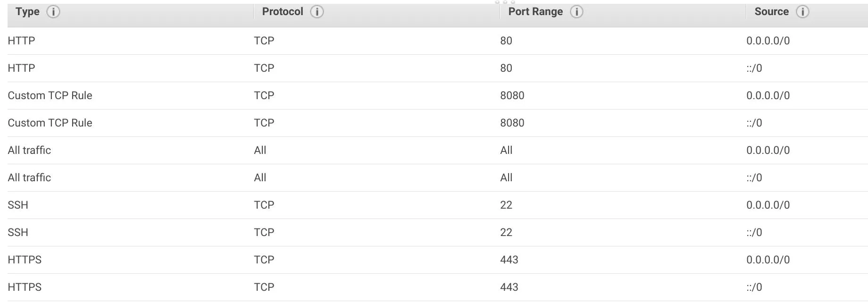Viewport: 868px width, 304px height.
Task: Select the Protocol column header
Action: (x=283, y=12)
